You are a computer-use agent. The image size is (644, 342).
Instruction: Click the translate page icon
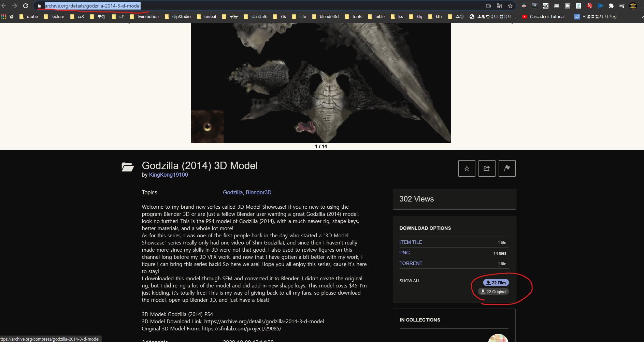click(x=499, y=6)
